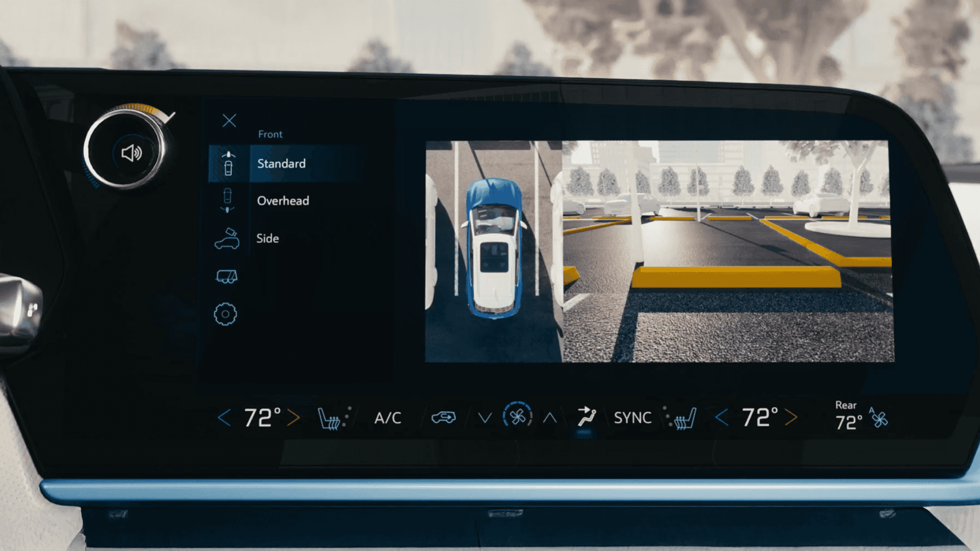
Task: Decrease driver temperature with left arrow
Action: click(x=224, y=418)
